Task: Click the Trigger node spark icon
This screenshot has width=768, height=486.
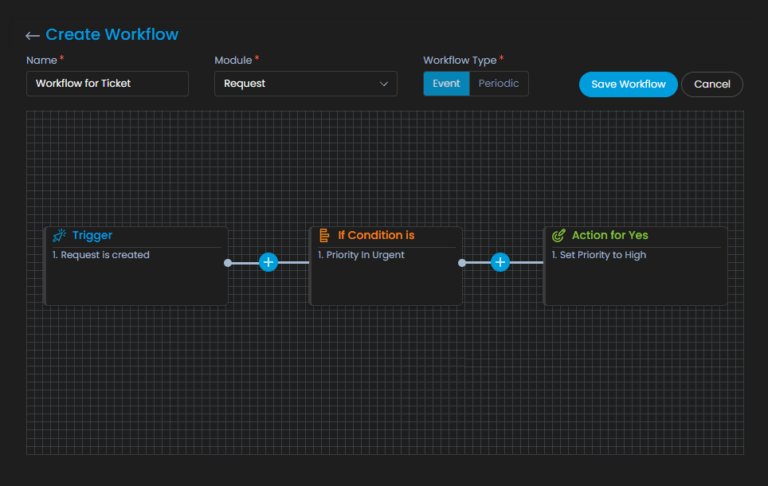Action: pyautogui.click(x=59, y=236)
